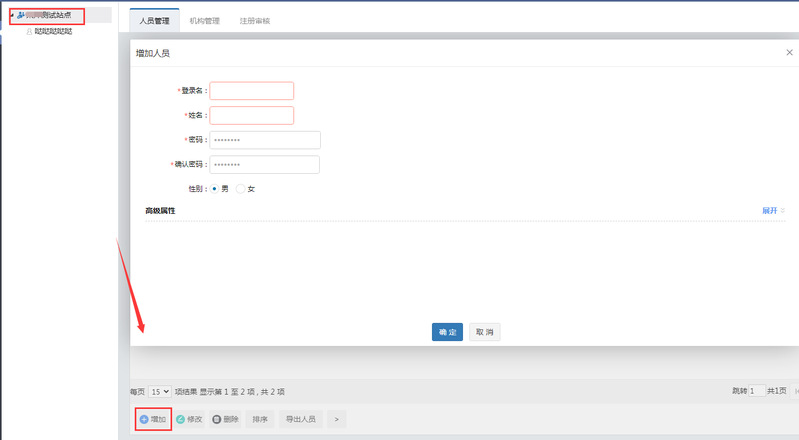Focus the 确认密码 password field
Screen dimensions: 799x440
click(264, 164)
